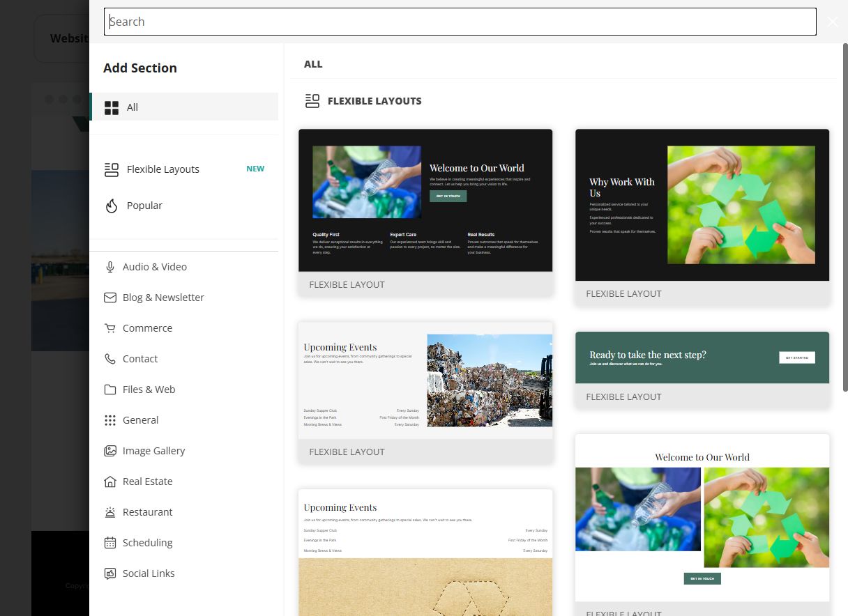The width and height of the screenshot is (848, 616).
Task: Choose Upcoming Events layout with cardboard image
Action: pyautogui.click(x=425, y=553)
